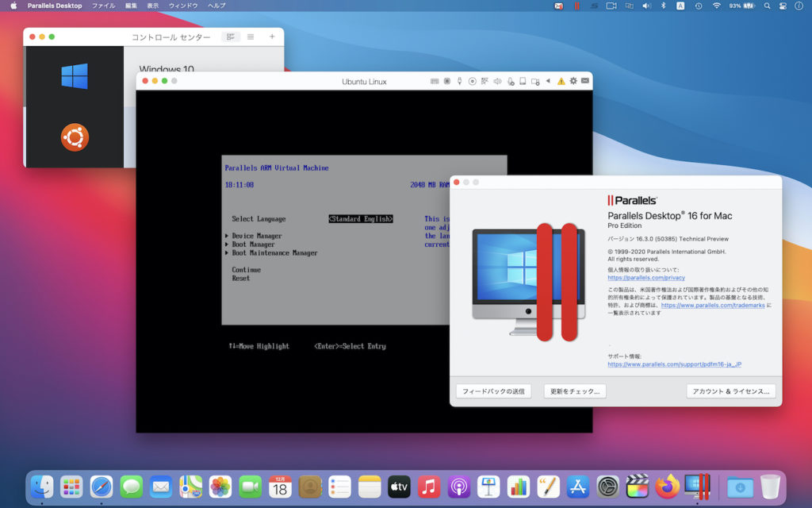The height and width of the screenshot is (508, 812).
Task: Open VM configuration via the gear icon
Action: (573, 81)
